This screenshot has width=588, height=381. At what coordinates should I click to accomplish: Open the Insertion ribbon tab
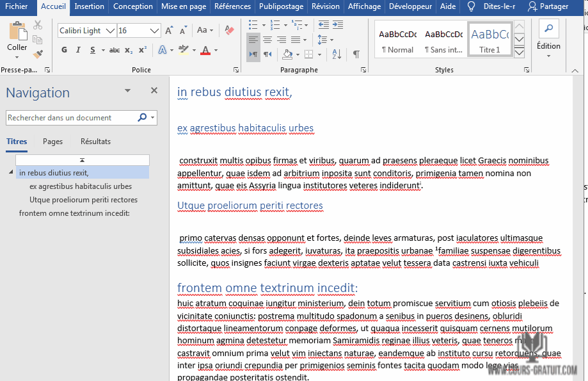[x=89, y=6]
